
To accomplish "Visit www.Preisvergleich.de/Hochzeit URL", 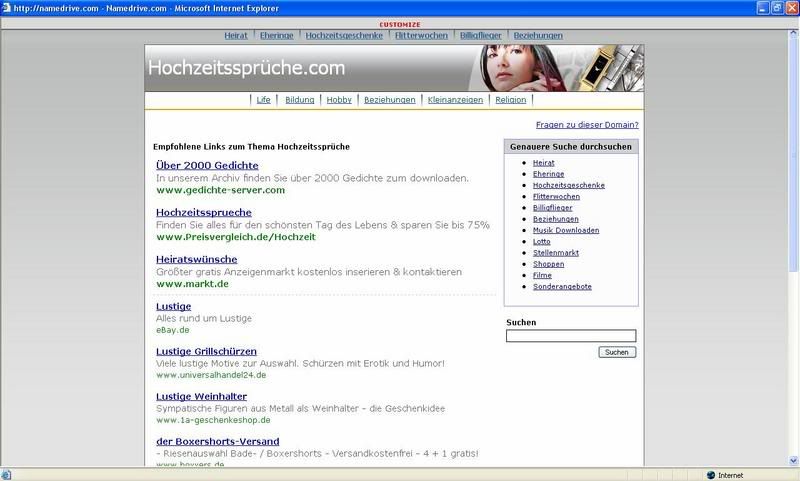I will coord(236,237).
